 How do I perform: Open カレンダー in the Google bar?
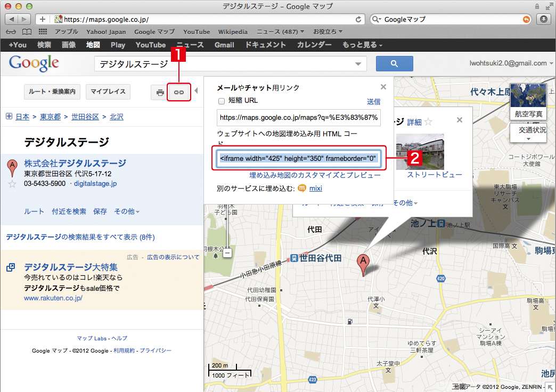(x=314, y=45)
